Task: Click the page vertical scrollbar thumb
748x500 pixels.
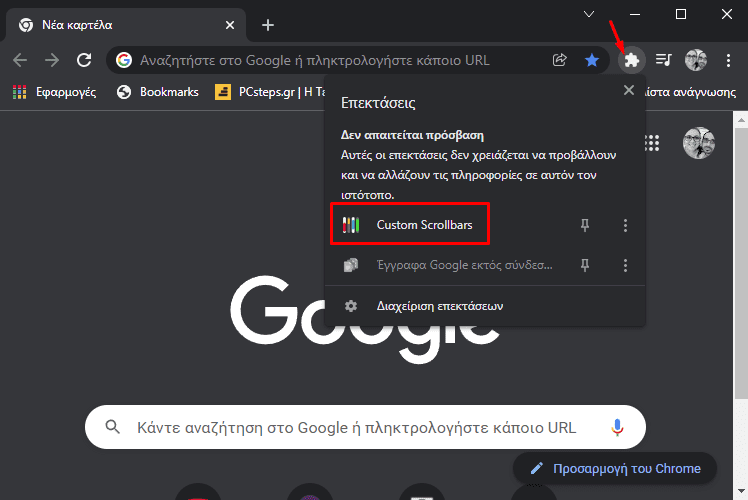Action: (741, 262)
